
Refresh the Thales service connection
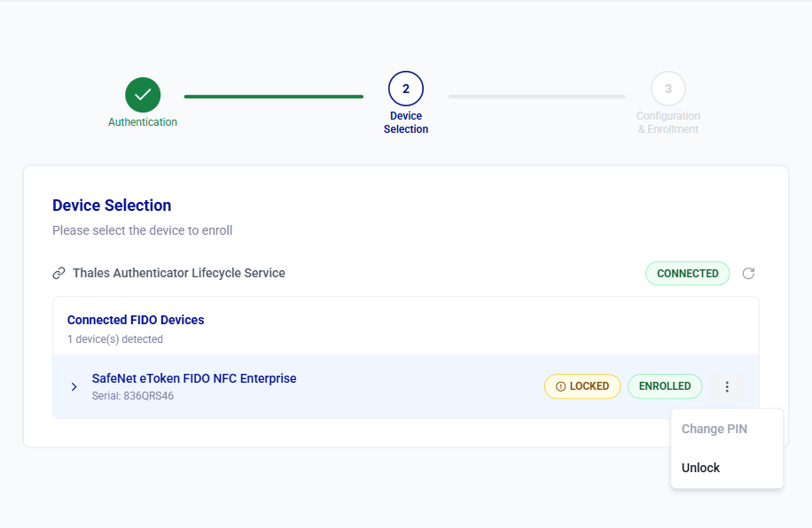[748, 274]
